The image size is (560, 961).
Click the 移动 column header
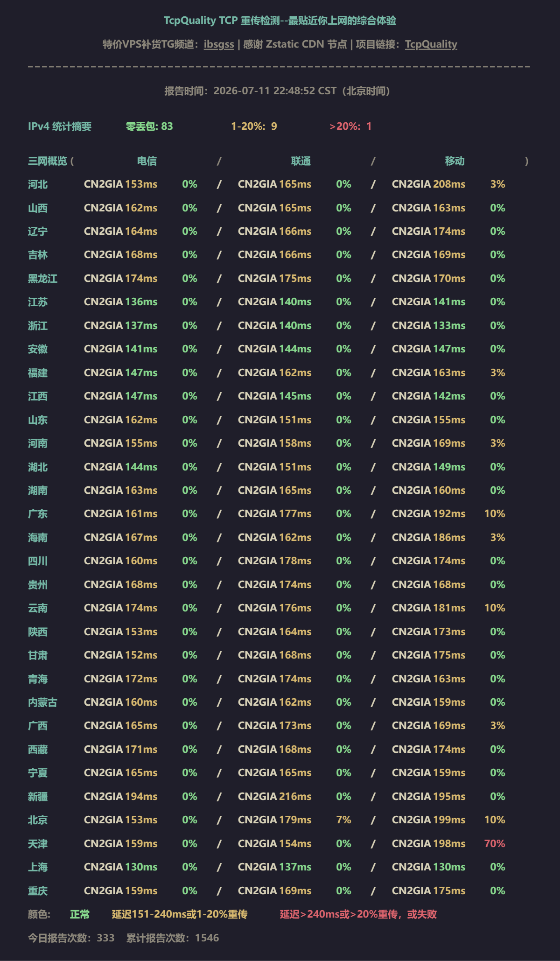point(455,161)
